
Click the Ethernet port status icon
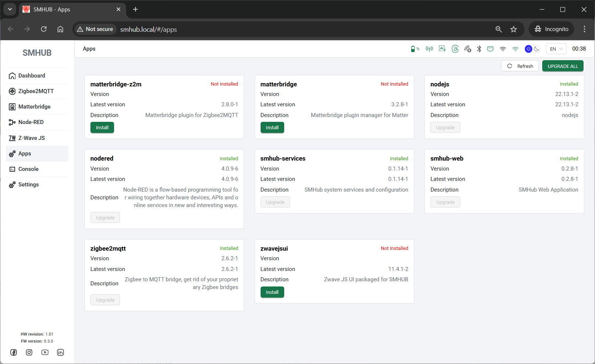490,49
